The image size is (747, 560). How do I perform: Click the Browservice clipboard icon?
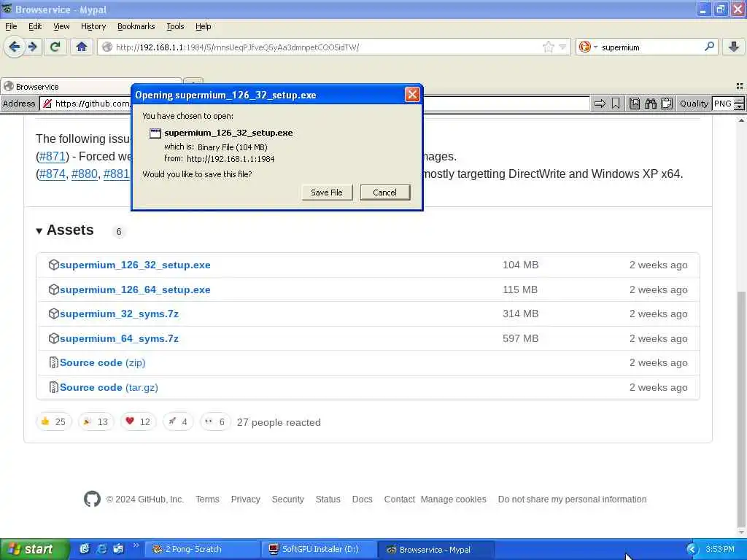point(667,104)
